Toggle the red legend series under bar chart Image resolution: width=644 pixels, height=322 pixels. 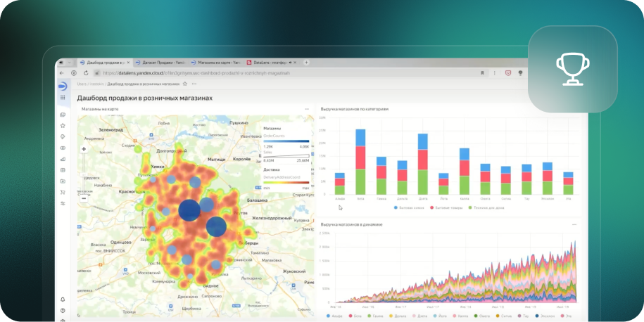[x=445, y=208]
